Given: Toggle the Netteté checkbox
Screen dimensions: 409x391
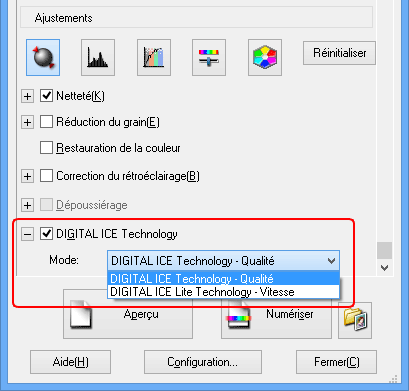Looking at the screenshot, I should pos(46,96).
